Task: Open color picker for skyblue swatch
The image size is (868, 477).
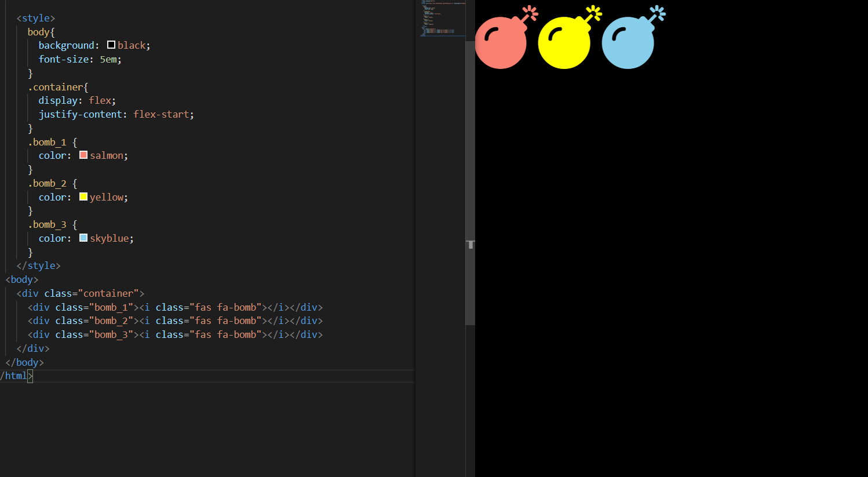Action: click(83, 238)
